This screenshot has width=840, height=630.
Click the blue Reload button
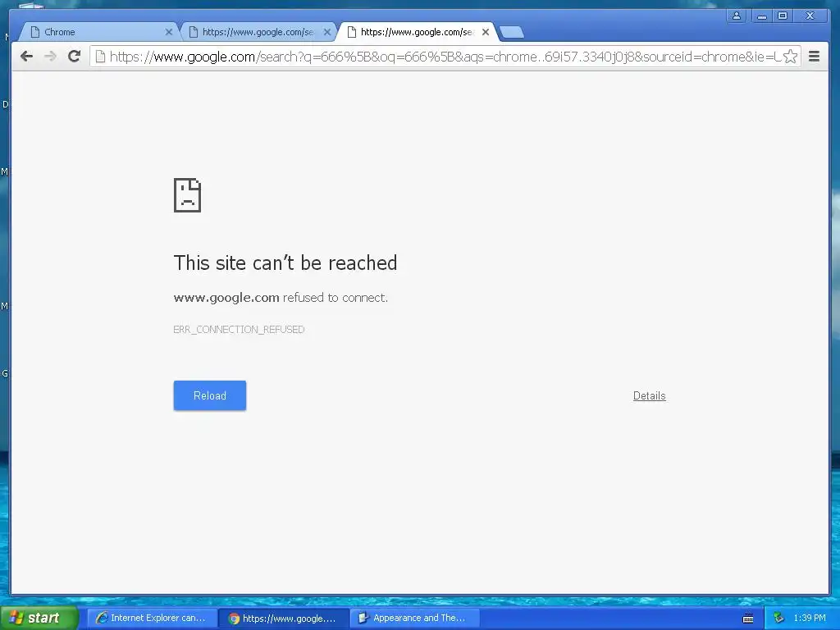(x=210, y=395)
